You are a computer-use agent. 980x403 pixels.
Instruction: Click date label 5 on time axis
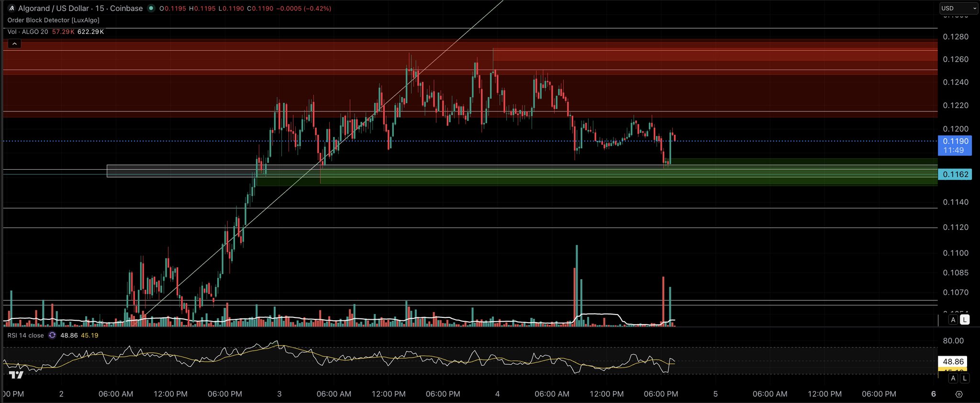[x=716, y=394]
